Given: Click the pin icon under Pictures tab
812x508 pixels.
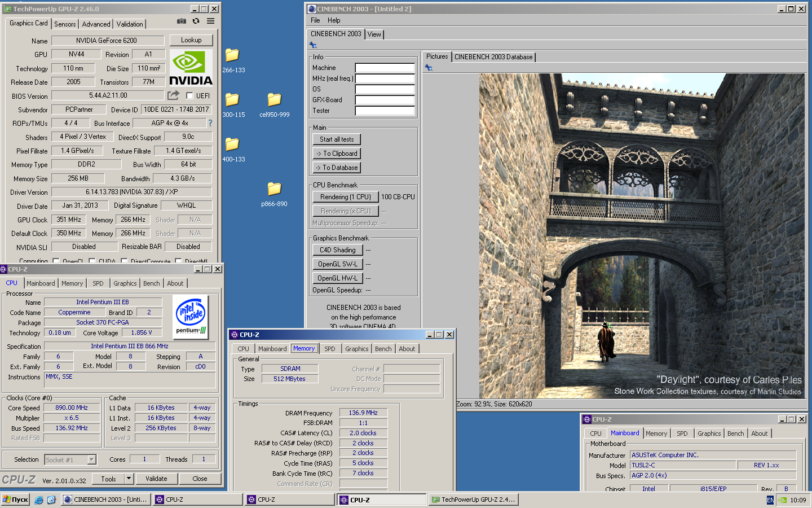Looking at the screenshot, I should pyautogui.click(x=429, y=68).
